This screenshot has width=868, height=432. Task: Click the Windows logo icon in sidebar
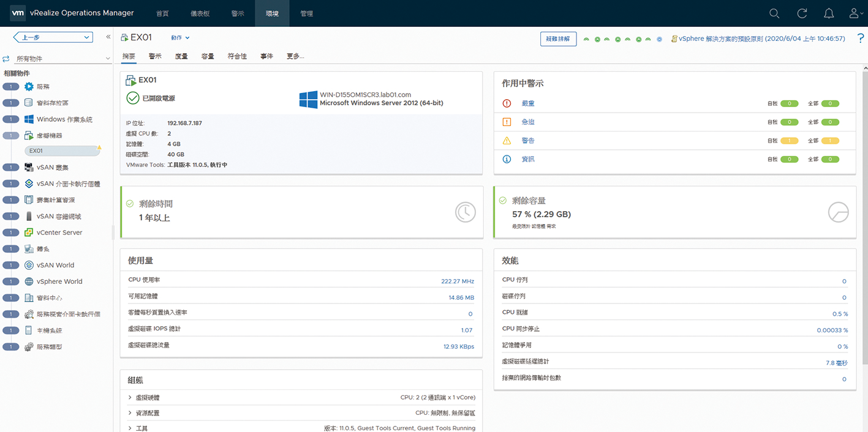point(29,119)
